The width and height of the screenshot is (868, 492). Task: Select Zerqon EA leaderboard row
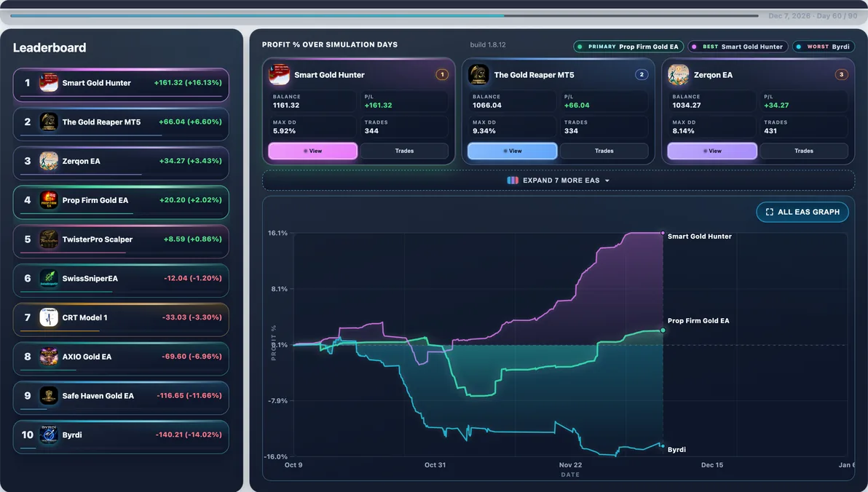(121, 163)
